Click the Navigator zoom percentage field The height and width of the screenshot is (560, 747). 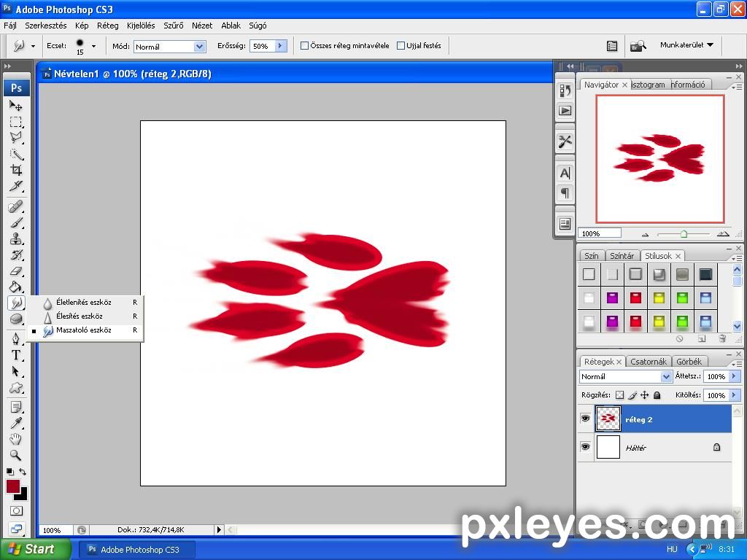pyautogui.click(x=600, y=233)
